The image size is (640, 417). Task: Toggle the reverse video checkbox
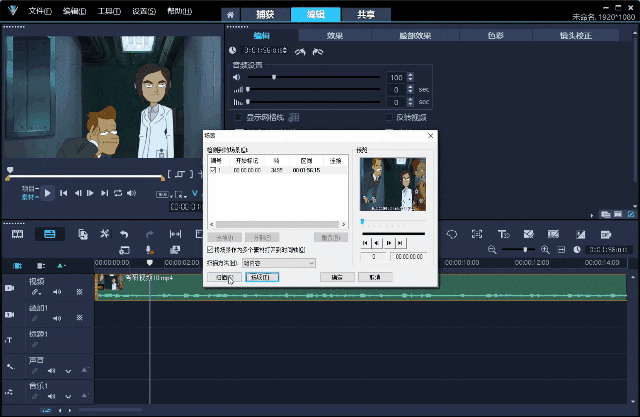(389, 118)
